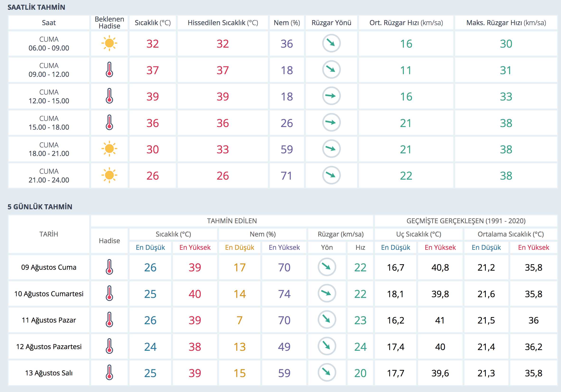
Task: Click the wind direction arrow for Cuma 12.00 - 15.00
Action: pyautogui.click(x=331, y=96)
